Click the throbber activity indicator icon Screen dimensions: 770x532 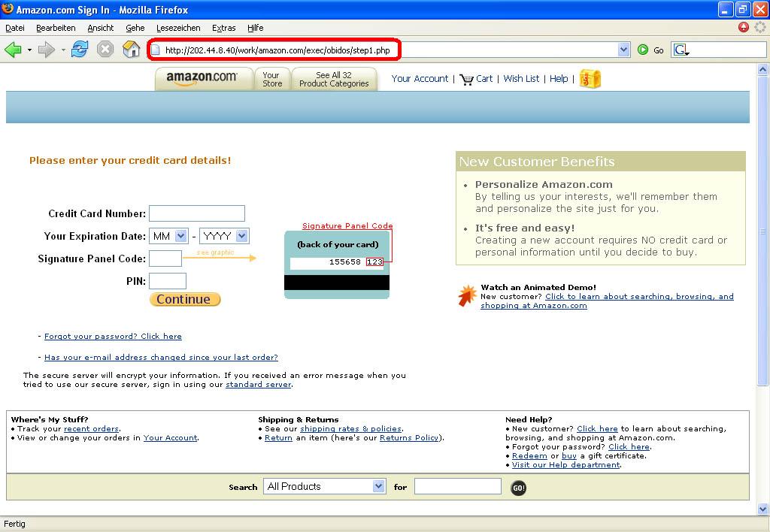click(x=759, y=28)
